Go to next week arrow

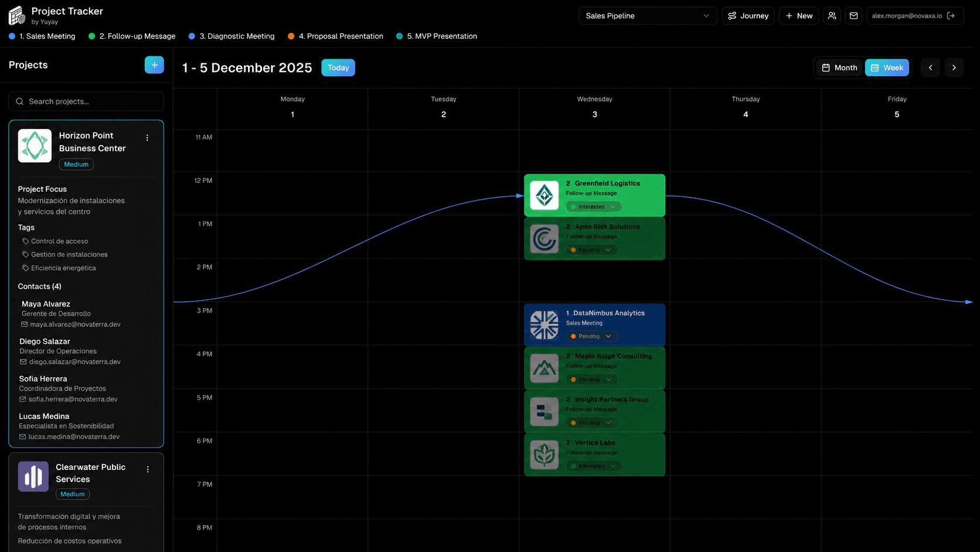pyautogui.click(x=954, y=67)
